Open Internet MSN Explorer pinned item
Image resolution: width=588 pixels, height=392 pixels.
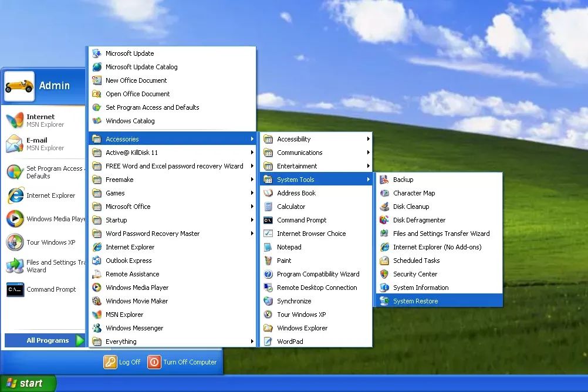(43, 120)
